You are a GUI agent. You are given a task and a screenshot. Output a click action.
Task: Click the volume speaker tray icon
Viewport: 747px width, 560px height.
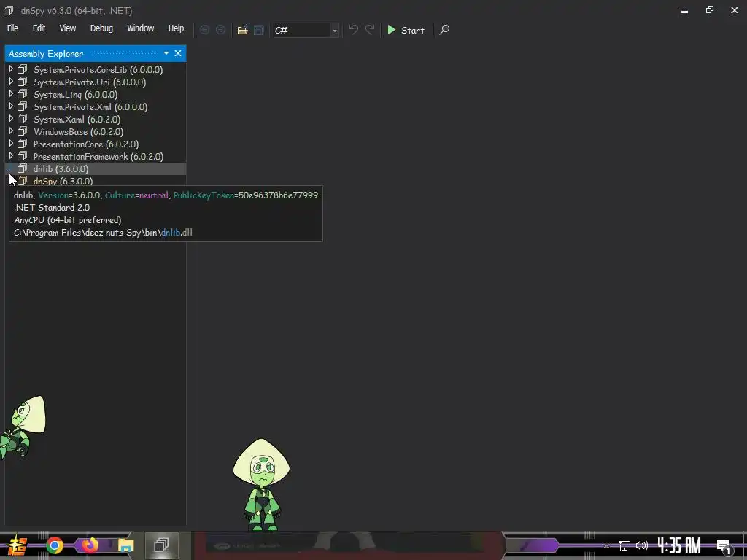[x=642, y=545]
